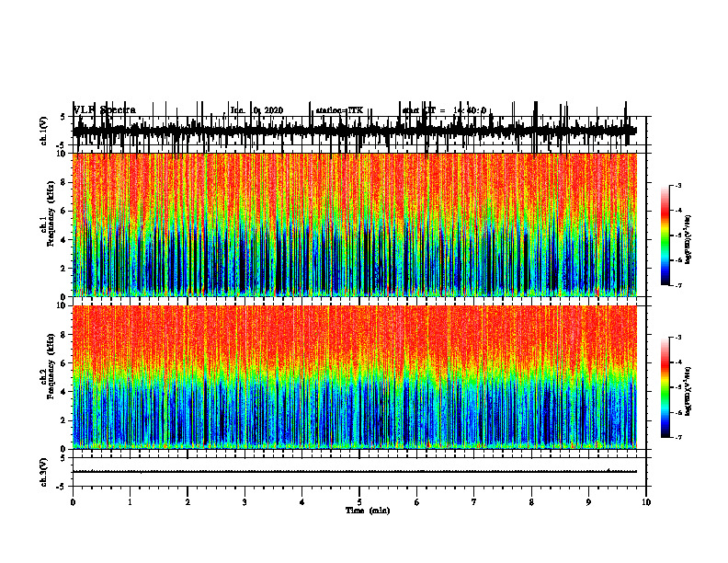Image resolution: width=728 pixels, height=563 pixels.
Task: Click the '8' kHz tick of ch.2 spectrogram
Action: (x=64, y=335)
